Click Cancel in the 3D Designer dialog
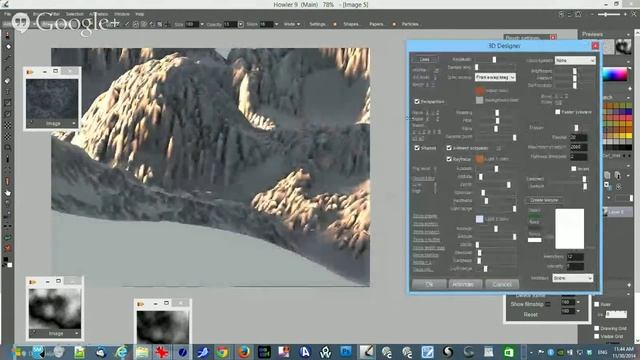The height and width of the screenshot is (360, 640). click(x=502, y=284)
